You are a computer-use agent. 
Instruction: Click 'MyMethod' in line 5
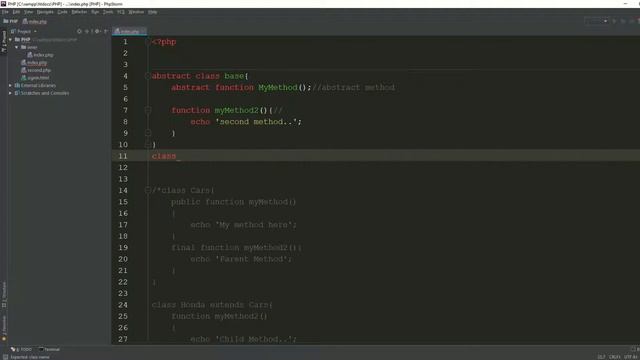click(278, 87)
